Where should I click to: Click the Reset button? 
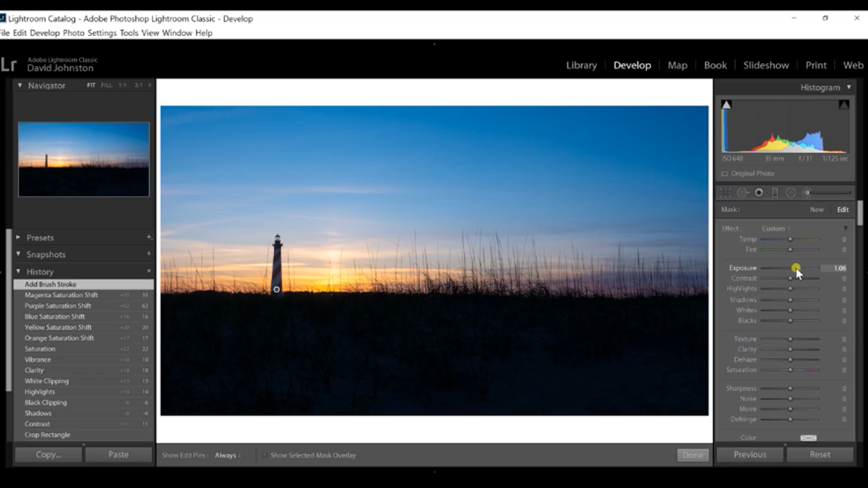tap(820, 455)
